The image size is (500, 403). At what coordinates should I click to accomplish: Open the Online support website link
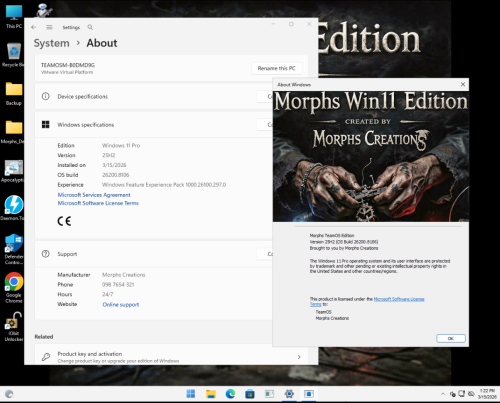click(121, 304)
